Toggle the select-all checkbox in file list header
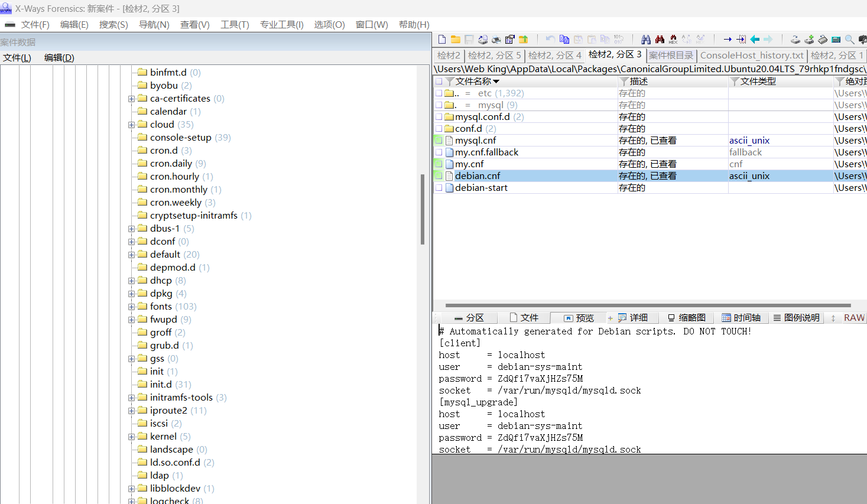This screenshot has width=867, height=504. pyautogui.click(x=439, y=82)
